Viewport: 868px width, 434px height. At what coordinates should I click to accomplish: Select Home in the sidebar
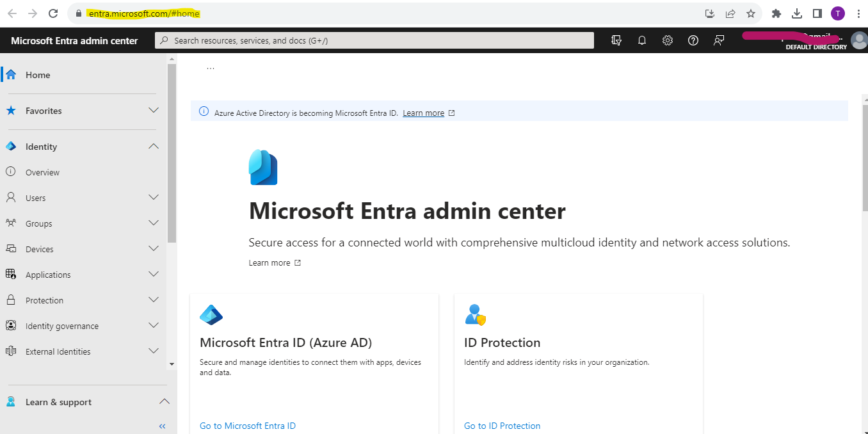(38, 74)
